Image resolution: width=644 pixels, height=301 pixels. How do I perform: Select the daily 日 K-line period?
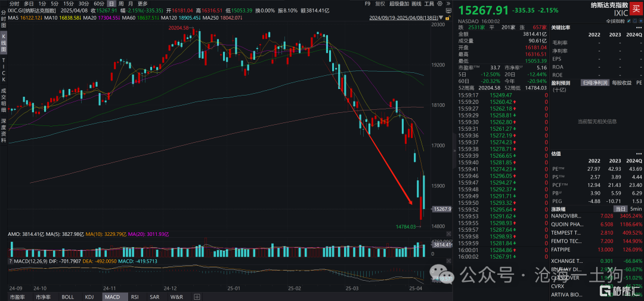[x=112, y=4]
